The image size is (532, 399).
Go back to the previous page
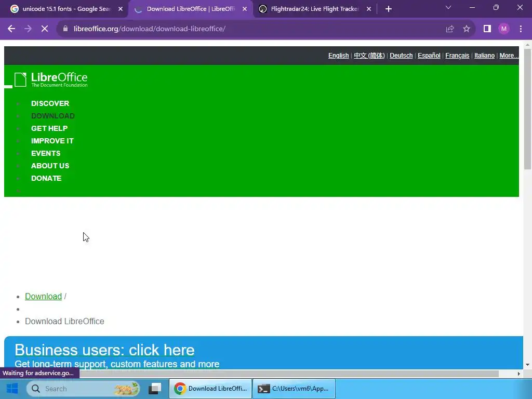[11, 29]
